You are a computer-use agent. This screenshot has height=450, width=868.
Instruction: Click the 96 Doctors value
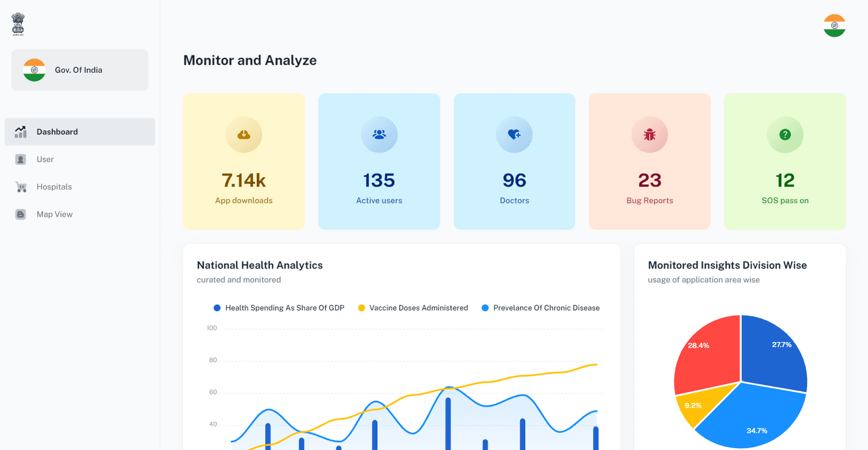coord(514,180)
